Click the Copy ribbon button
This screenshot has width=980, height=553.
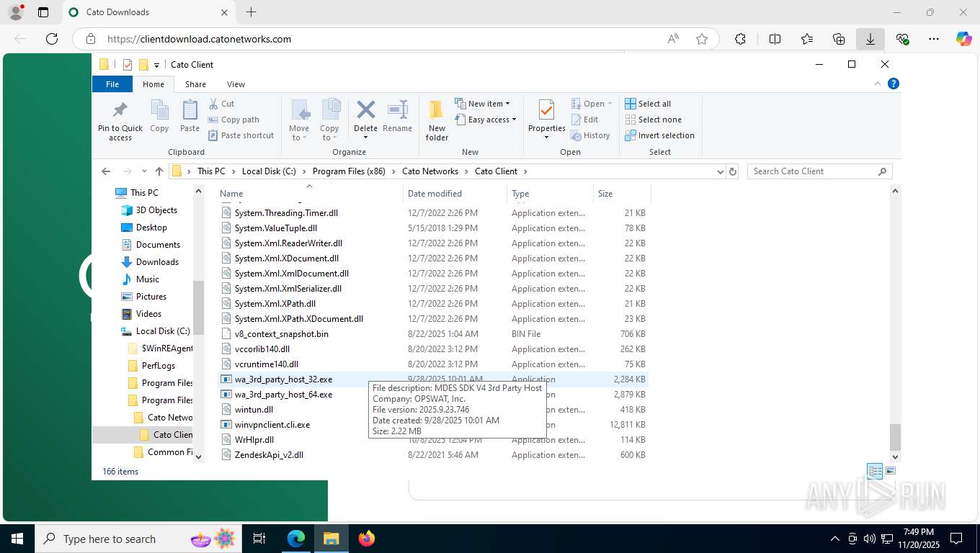point(159,117)
